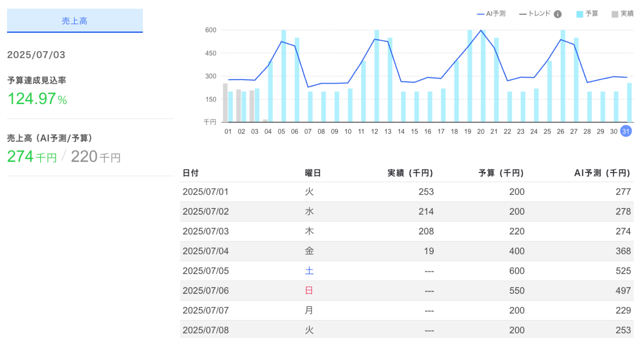This screenshot has width=644, height=338.
Task: Click the 予算 bar for day 05
Action: (284, 76)
